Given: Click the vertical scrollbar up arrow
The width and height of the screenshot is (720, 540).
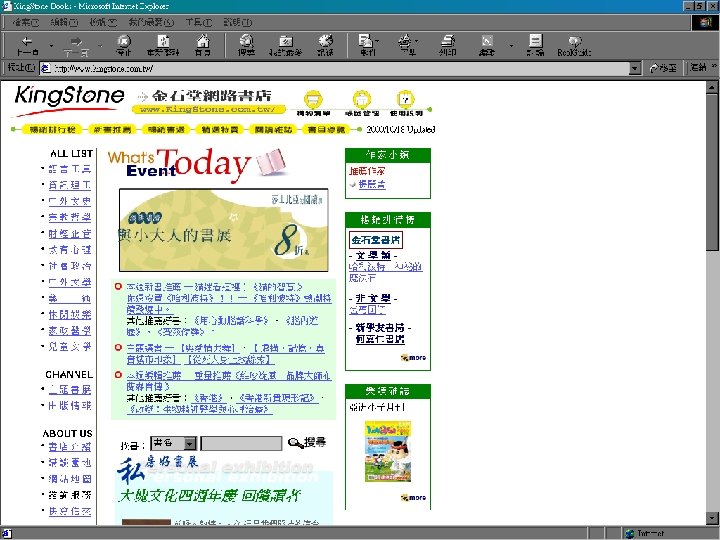Looking at the screenshot, I should 713,86.
